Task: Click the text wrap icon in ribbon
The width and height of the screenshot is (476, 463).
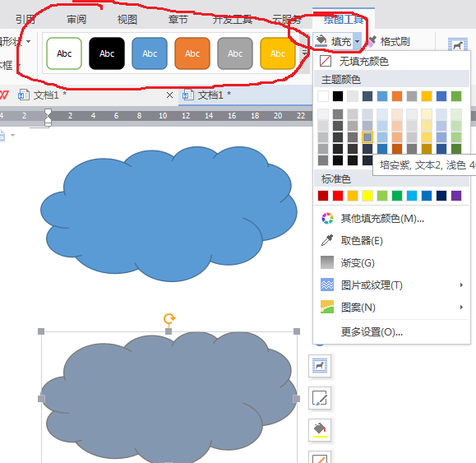Action: point(457,44)
